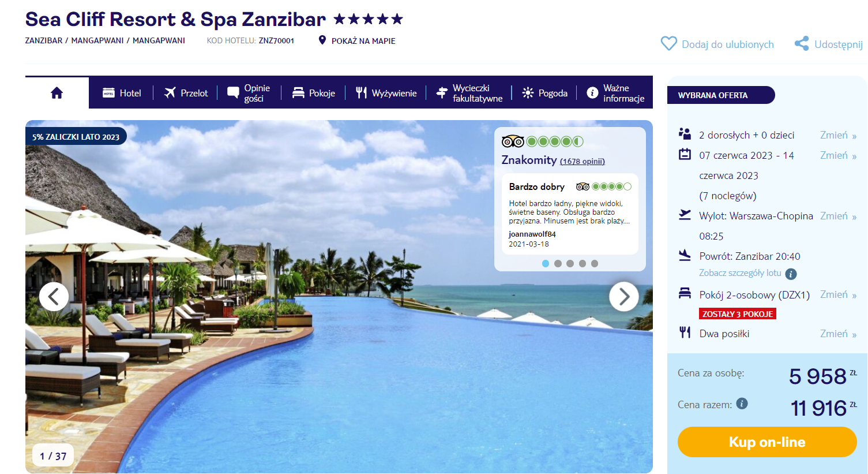The width and height of the screenshot is (868, 474).
Task: Click the heart icon for favorites
Action: [668, 44]
